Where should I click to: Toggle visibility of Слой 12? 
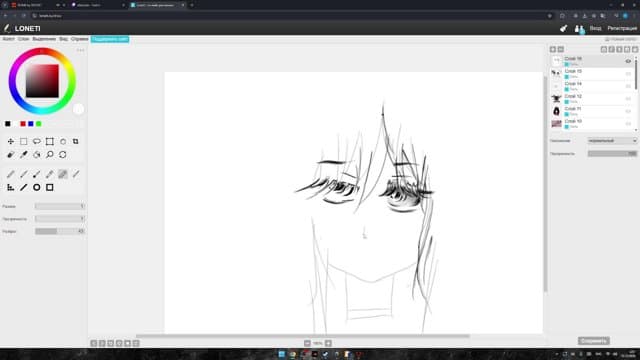[628, 99]
